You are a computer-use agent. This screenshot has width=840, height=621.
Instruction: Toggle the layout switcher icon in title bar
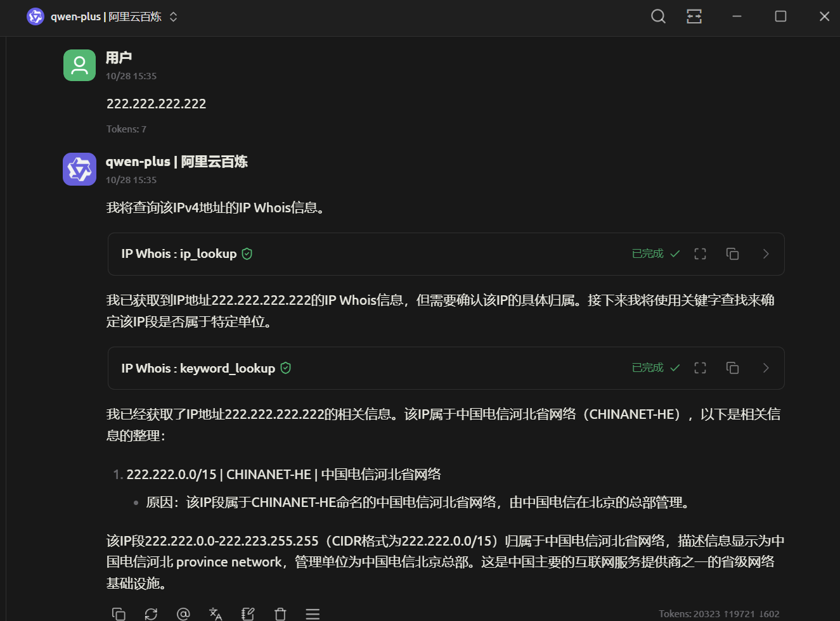tap(694, 16)
